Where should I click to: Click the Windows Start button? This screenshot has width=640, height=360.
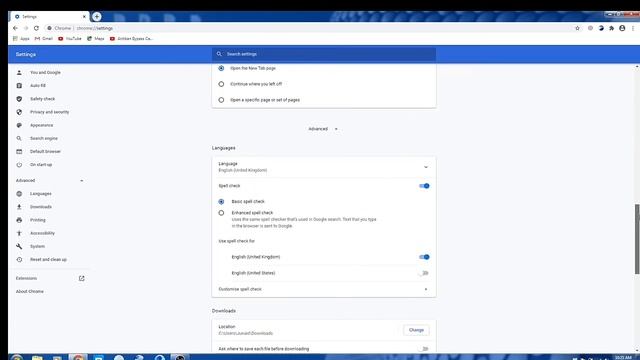click(17, 358)
